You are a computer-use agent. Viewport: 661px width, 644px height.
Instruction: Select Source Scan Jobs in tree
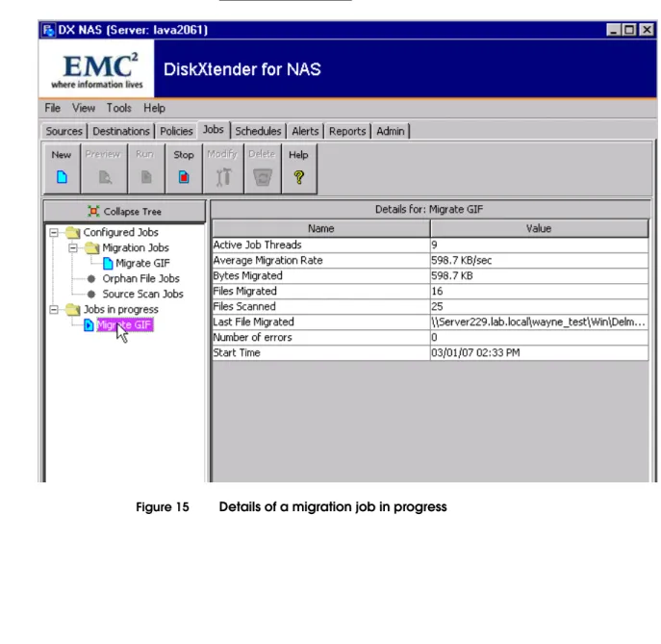click(x=143, y=294)
